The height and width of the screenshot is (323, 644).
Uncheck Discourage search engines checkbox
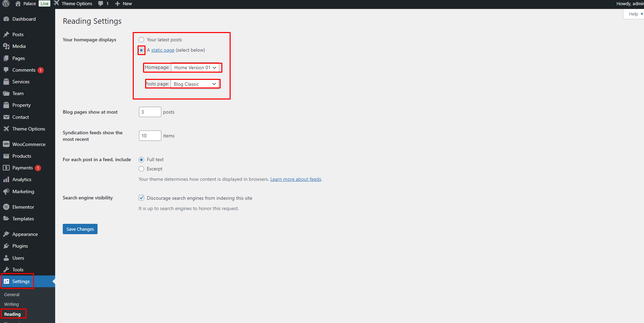click(141, 198)
